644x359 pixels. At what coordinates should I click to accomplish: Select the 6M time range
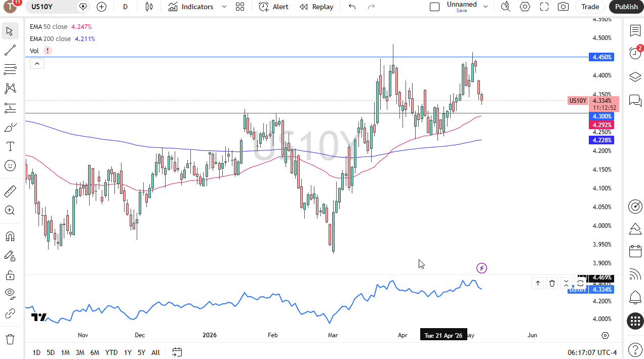pos(95,352)
